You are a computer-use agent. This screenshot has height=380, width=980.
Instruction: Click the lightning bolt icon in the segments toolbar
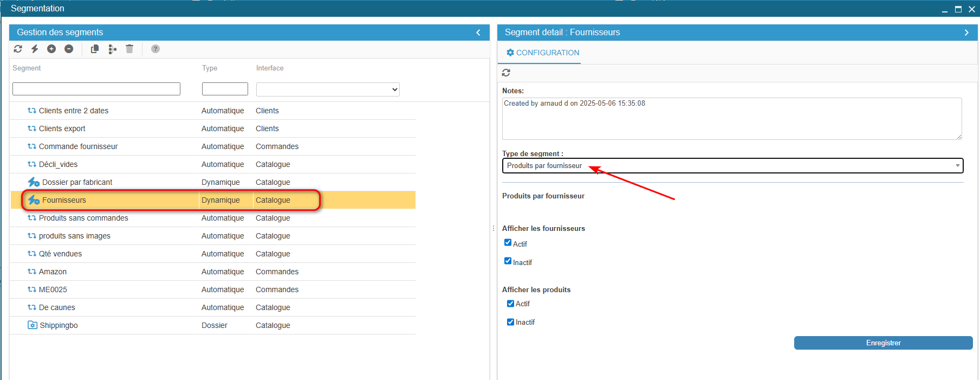tap(35, 49)
